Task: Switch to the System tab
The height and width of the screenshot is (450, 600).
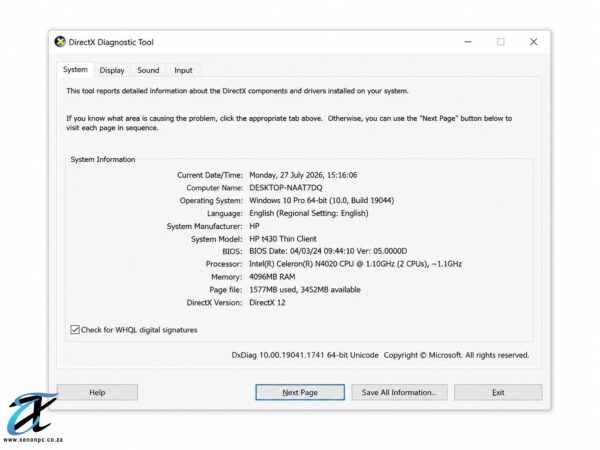Action: click(x=75, y=70)
